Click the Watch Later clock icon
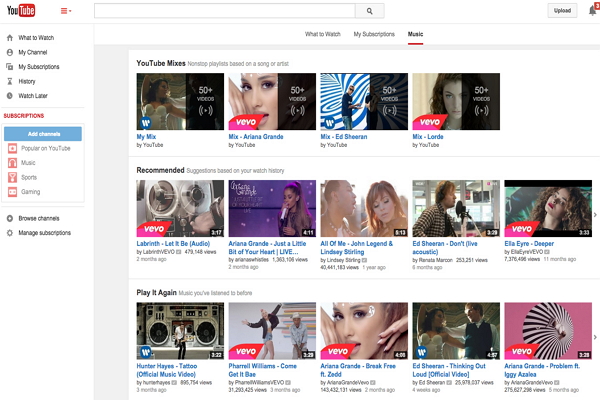 pyautogui.click(x=10, y=96)
